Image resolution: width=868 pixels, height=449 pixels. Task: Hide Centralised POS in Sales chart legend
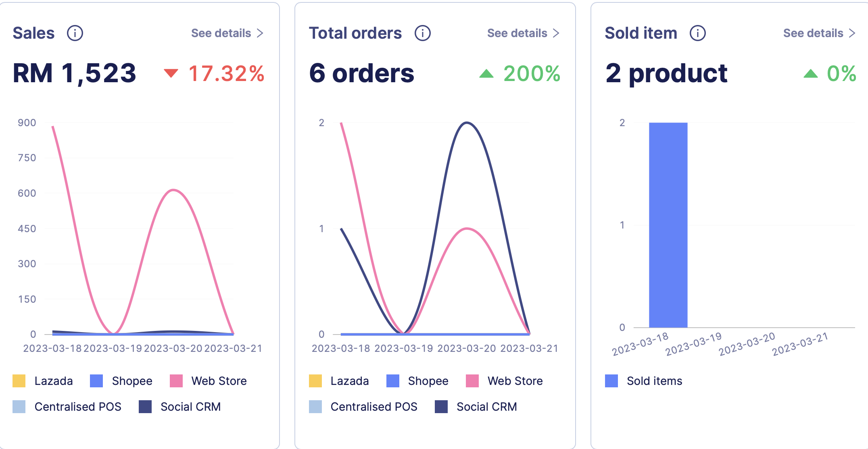77,407
